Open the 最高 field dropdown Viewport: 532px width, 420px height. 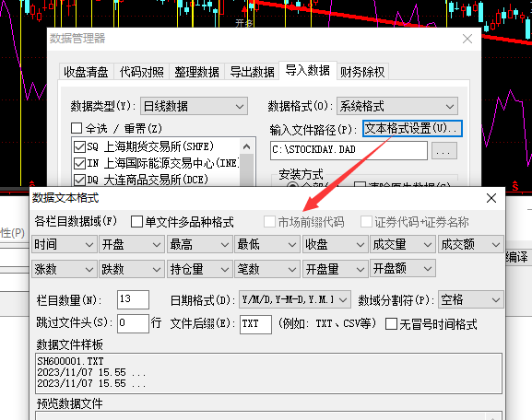click(x=199, y=244)
